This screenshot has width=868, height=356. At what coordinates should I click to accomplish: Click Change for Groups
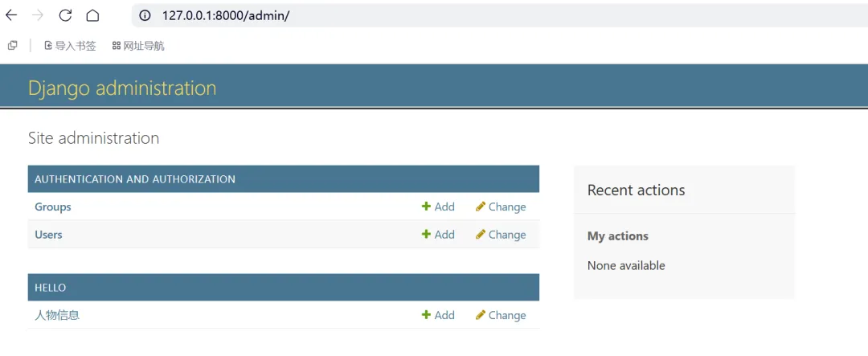pyautogui.click(x=501, y=207)
